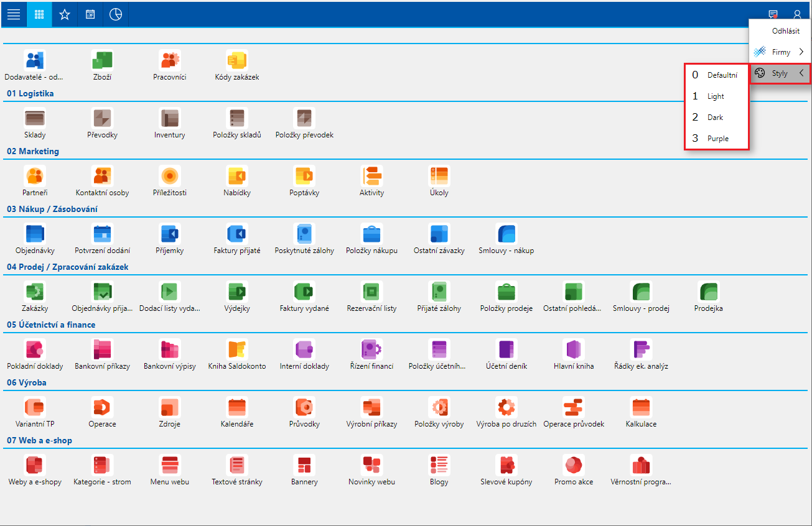812x526 pixels.
Task: Open Účetní deník module
Action: (506, 354)
